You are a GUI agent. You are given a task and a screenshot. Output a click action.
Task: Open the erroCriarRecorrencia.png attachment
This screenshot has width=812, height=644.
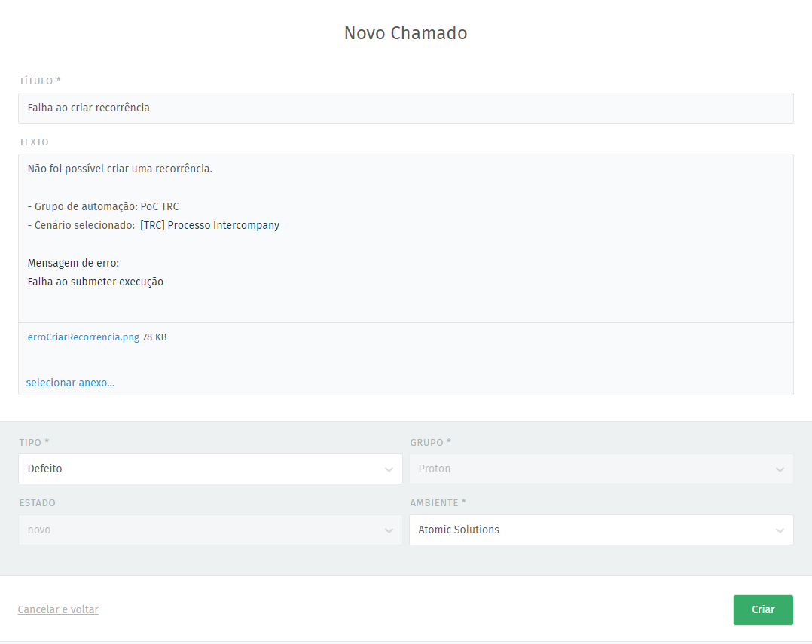coord(84,337)
